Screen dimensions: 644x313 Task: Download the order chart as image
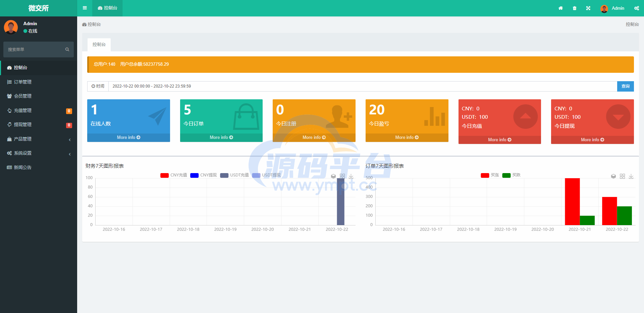coord(631,176)
